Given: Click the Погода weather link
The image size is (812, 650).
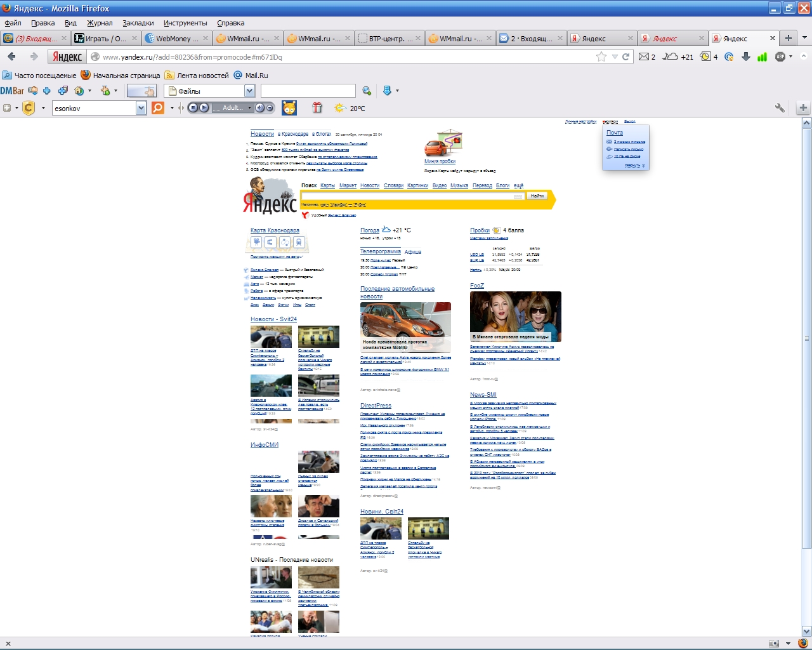Looking at the screenshot, I should (x=370, y=230).
